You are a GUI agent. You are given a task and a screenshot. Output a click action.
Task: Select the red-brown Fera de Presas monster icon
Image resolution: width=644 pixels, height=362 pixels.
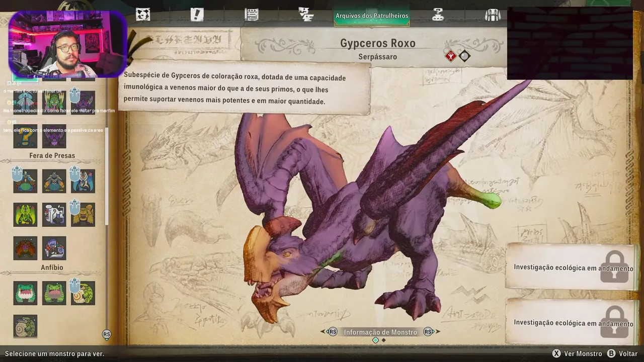25,248
